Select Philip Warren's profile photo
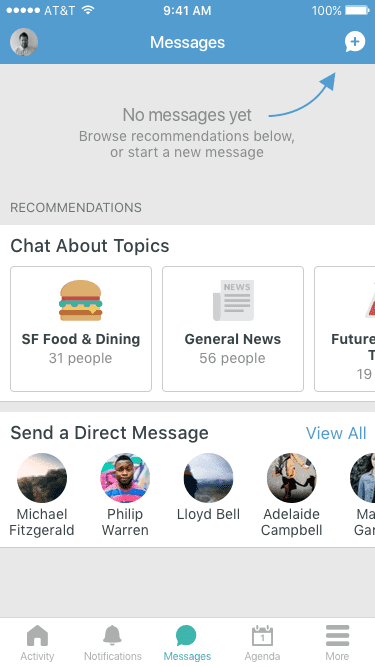Image resolution: width=375 pixels, height=667 pixels. pos(125,478)
